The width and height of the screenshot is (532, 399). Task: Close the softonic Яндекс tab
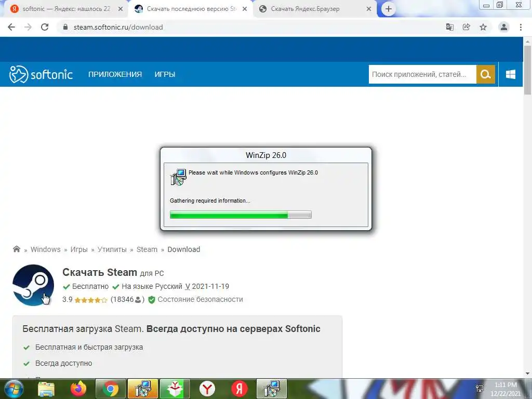121,9
